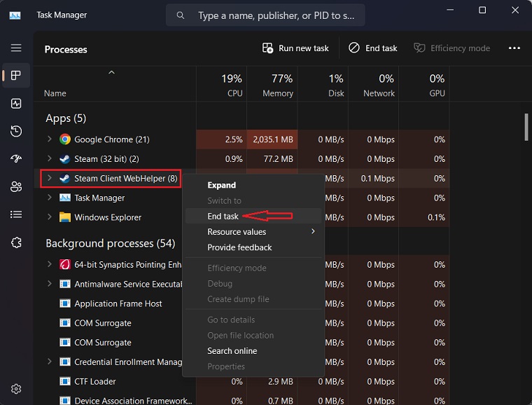
Task: Click End task in the toolbar
Action: click(372, 48)
